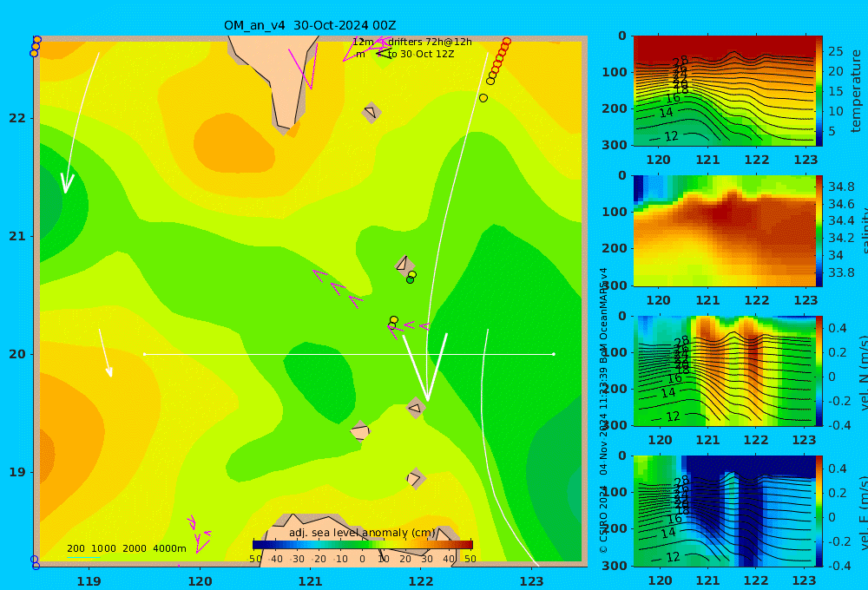This screenshot has height=590, width=868.
Task: Click the "25" temperature colorbar tick
Action: 836,51
